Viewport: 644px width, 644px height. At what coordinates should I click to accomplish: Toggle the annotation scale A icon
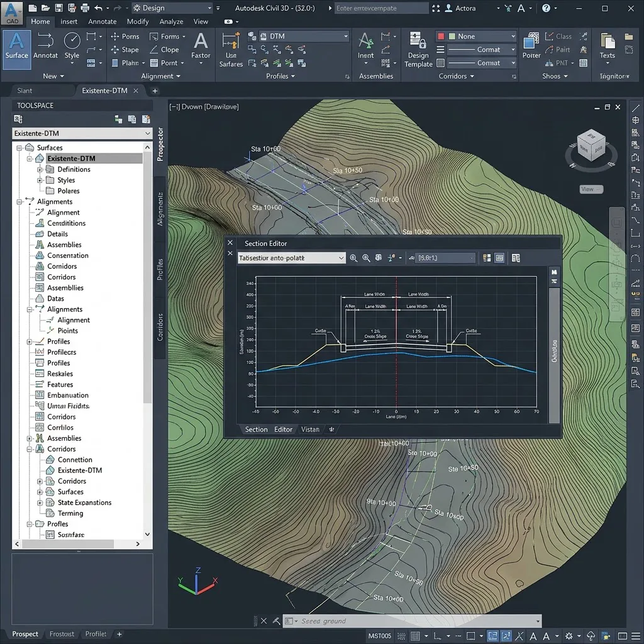[533, 636]
